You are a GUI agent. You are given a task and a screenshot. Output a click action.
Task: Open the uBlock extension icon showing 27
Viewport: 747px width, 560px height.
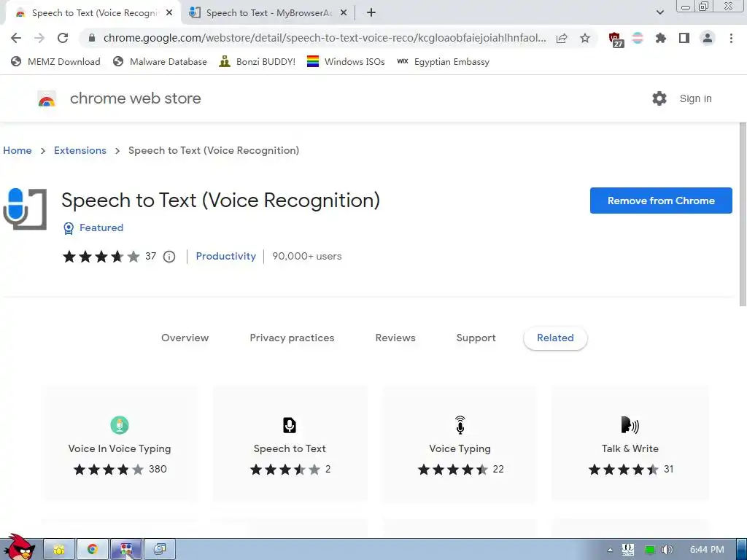tap(616, 39)
